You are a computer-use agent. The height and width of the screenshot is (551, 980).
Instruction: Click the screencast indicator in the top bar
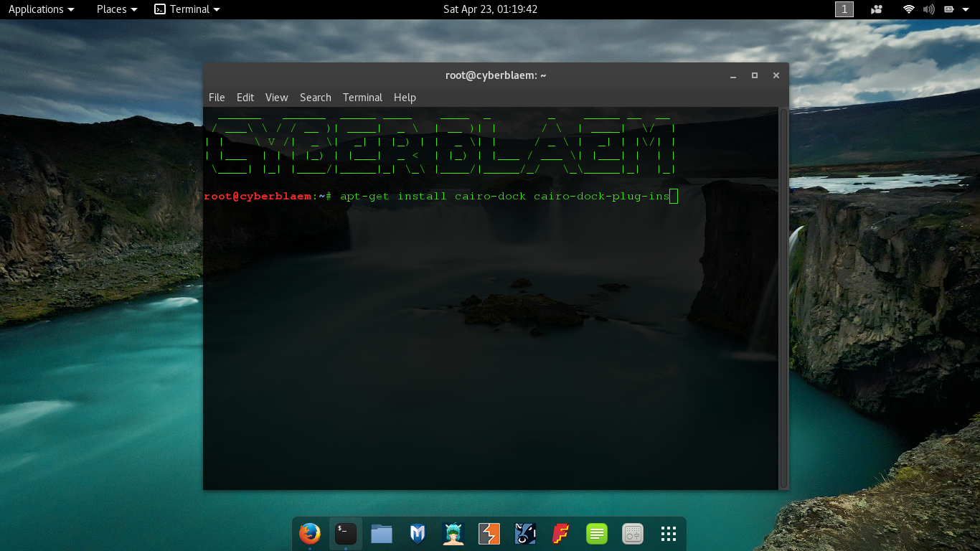pyautogui.click(x=876, y=9)
